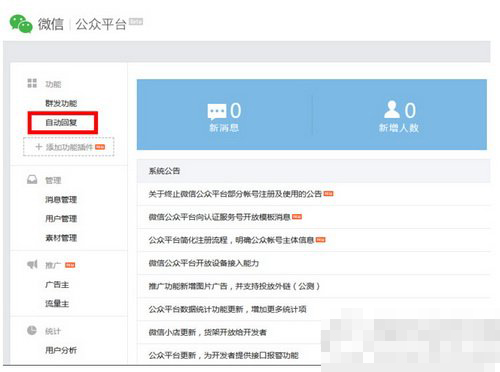Open announcement 公众平台数据统计功能更新

(227, 309)
